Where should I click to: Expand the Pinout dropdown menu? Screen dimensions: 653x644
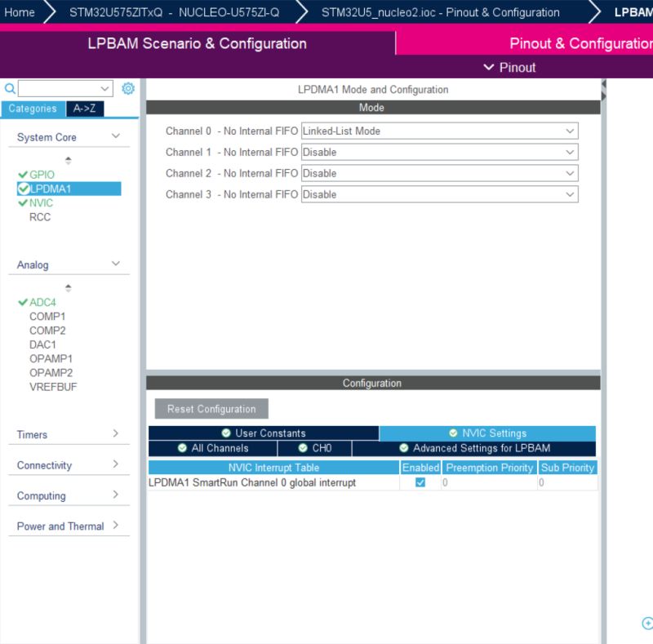[509, 67]
